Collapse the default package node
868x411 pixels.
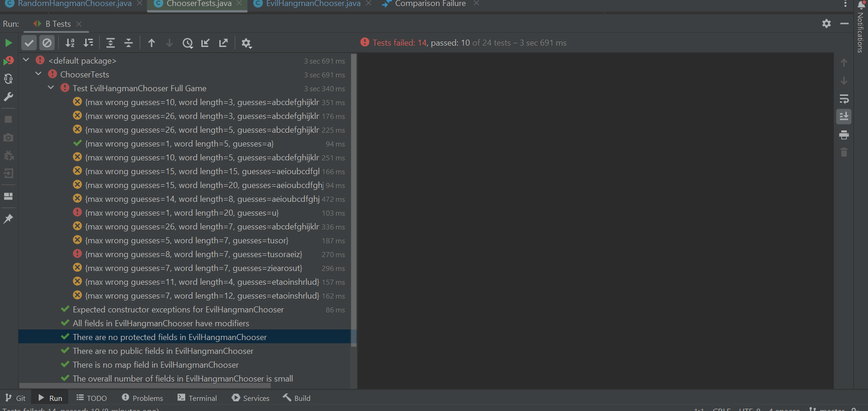click(x=26, y=60)
